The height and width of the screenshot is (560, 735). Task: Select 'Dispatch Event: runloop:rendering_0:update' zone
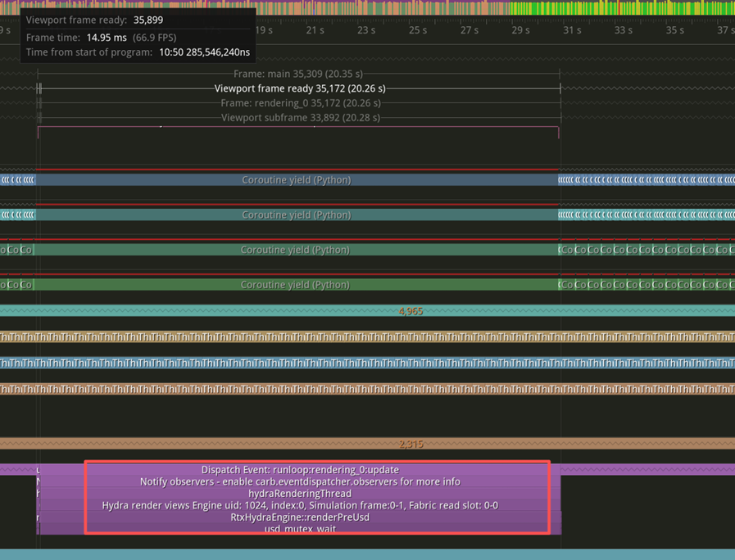(300, 470)
